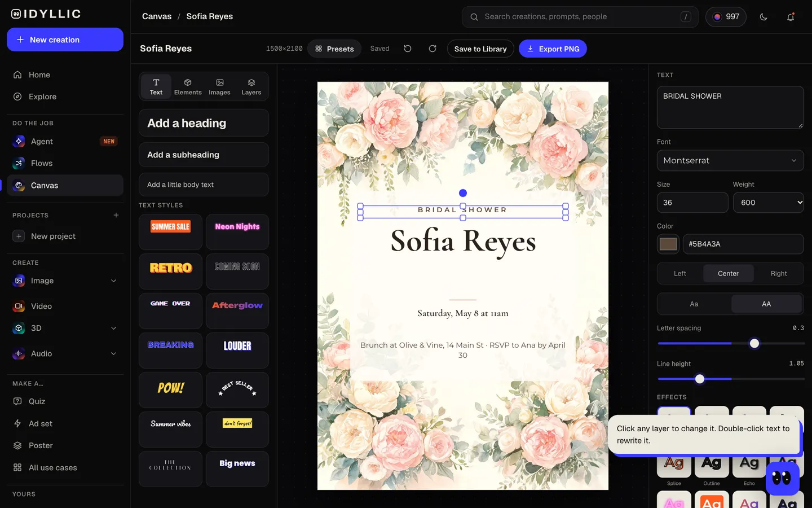This screenshot has width=812, height=508.
Task: Switch to the Text tab
Action: click(156, 86)
